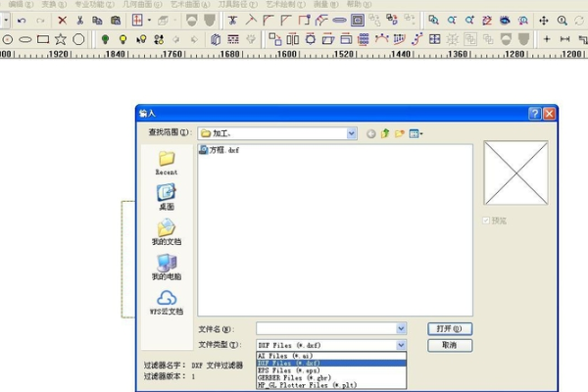The image size is (588, 392).
Task: Expand the 查找范围 folder dropdown
Action: 351,133
